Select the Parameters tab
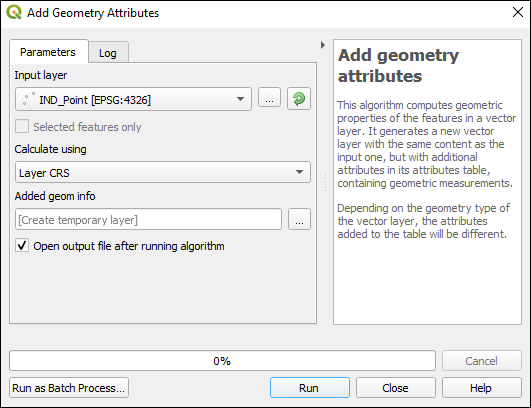This screenshot has height=408, width=531. coord(48,51)
